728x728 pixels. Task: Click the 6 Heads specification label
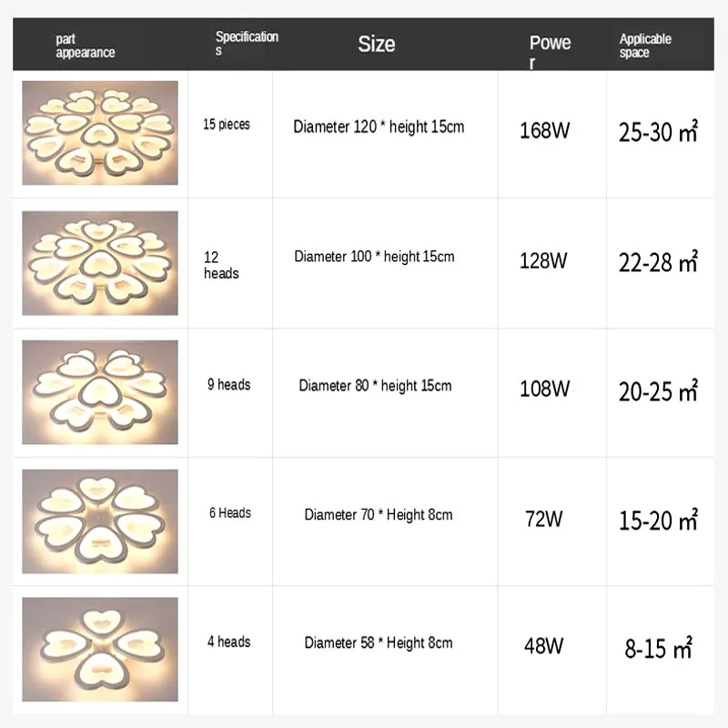[x=229, y=513]
